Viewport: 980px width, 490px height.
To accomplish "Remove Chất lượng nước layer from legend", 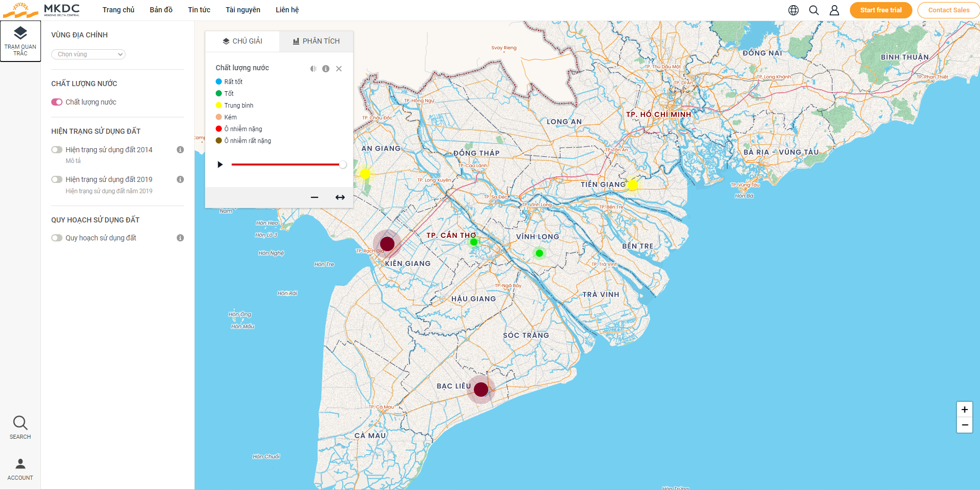I will [x=339, y=69].
